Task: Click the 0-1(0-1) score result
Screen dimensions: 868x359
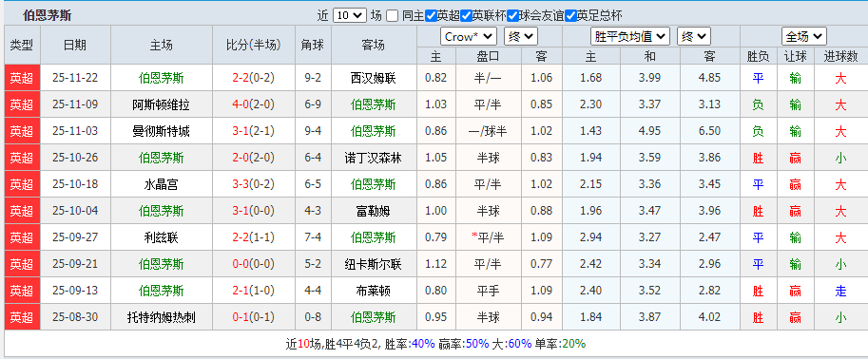Action: pyautogui.click(x=254, y=317)
